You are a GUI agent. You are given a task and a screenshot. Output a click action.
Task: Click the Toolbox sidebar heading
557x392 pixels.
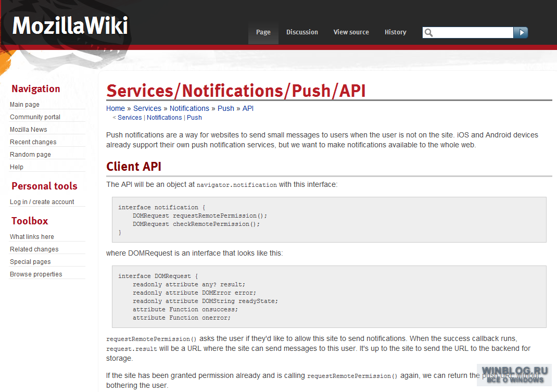[x=30, y=221]
